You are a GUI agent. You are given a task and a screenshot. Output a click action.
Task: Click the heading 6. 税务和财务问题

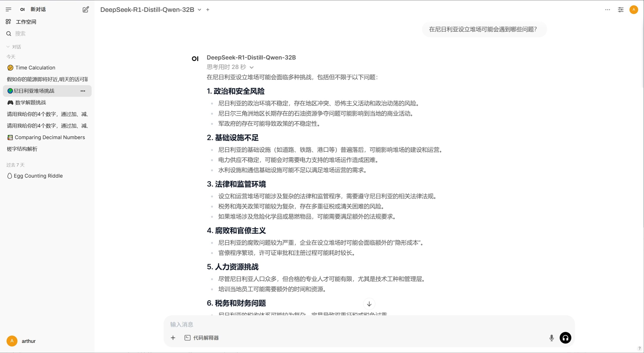[236, 303]
